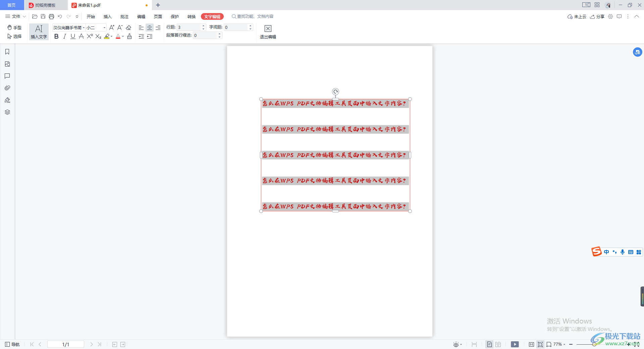The width and height of the screenshot is (644, 349).
Task: Align text left
Action: coord(141,28)
